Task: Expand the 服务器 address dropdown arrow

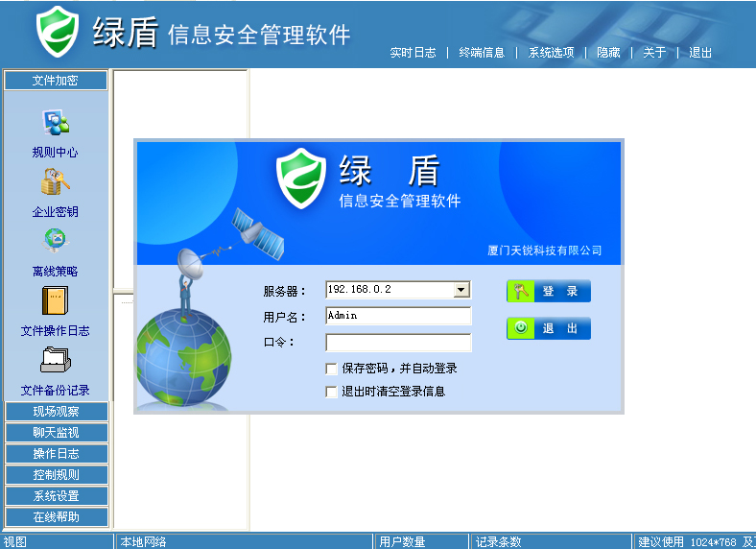Action: pyautogui.click(x=461, y=290)
